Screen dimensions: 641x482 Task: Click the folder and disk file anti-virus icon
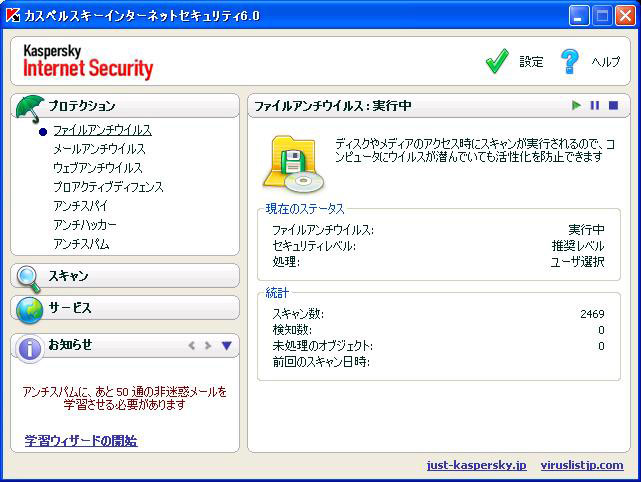(x=294, y=164)
